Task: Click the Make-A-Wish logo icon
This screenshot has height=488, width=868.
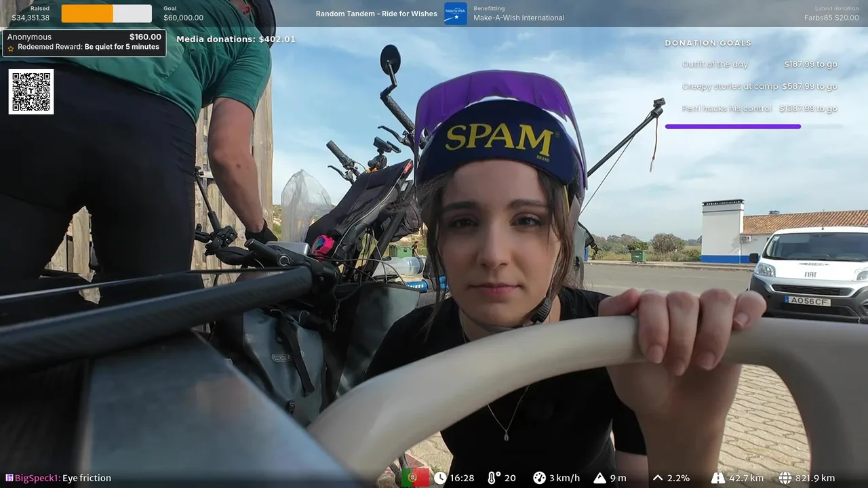Action: 455,13
